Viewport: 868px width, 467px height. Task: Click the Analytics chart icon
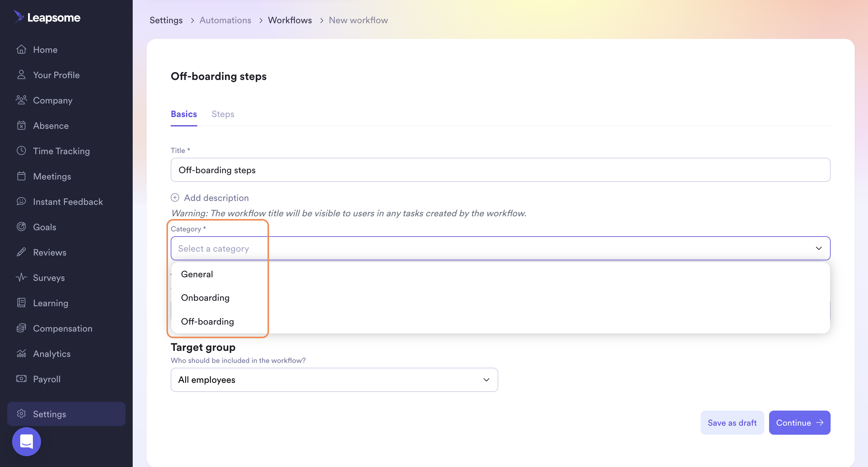21,354
